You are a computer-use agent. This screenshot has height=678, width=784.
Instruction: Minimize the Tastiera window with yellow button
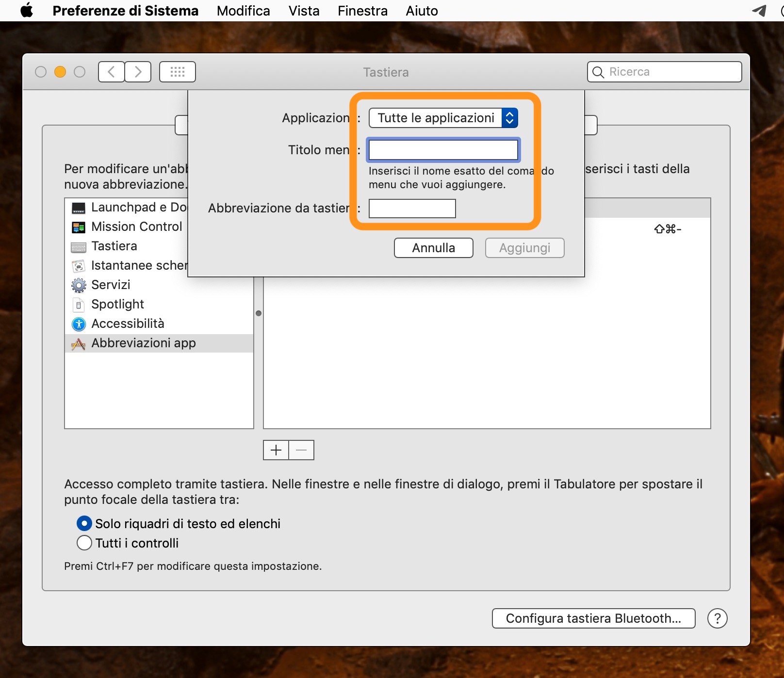pos(60,72)
